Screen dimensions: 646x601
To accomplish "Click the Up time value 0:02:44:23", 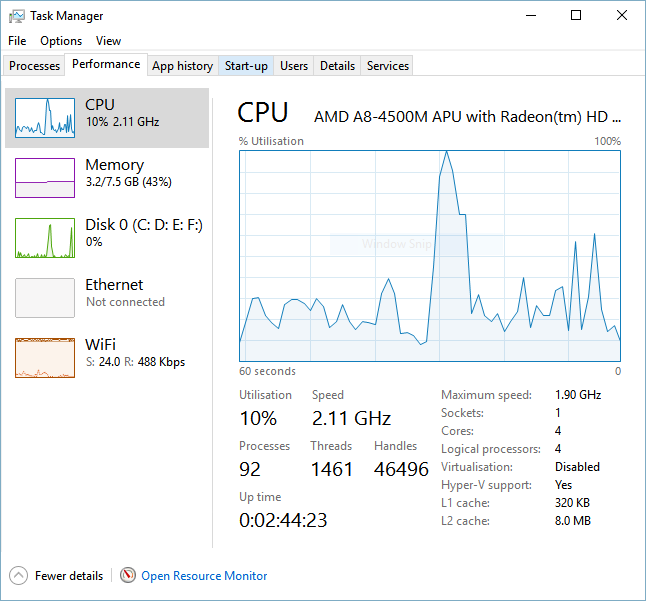I will tap(283, 520).
